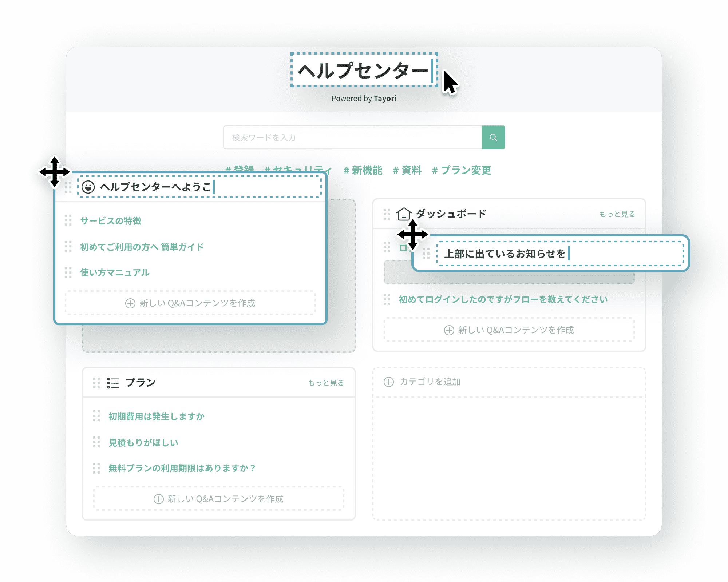This screenshot has height=582, width=728.
Task: Select the #新機能 tag
Action: pyautogui.click(x=363, y=170)
